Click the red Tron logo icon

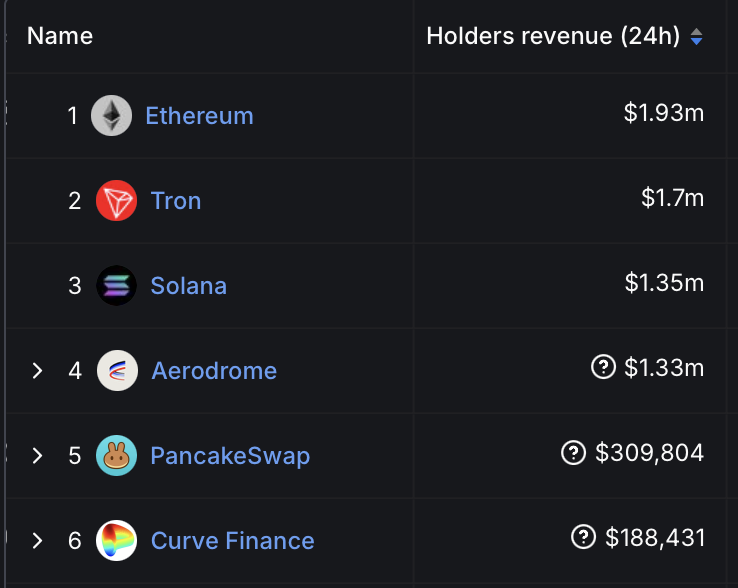pyautogui.click(x=116, y=201)
